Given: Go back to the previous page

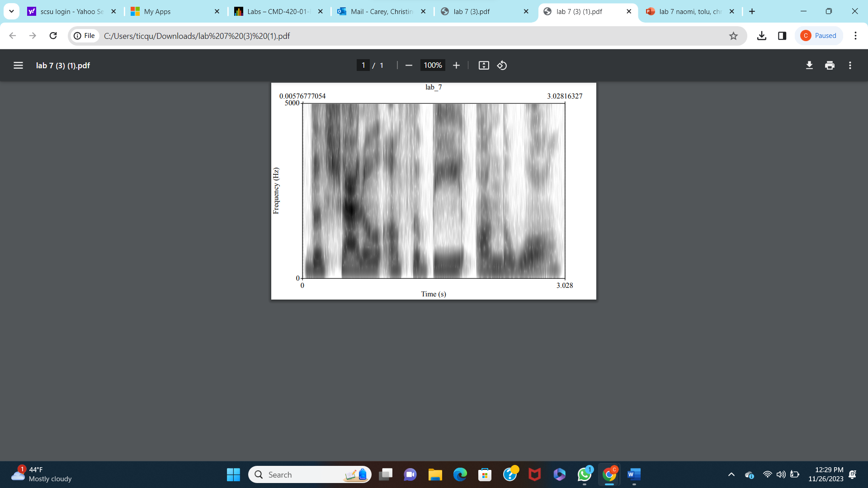Looking at the screenshot, I should 12,35.
